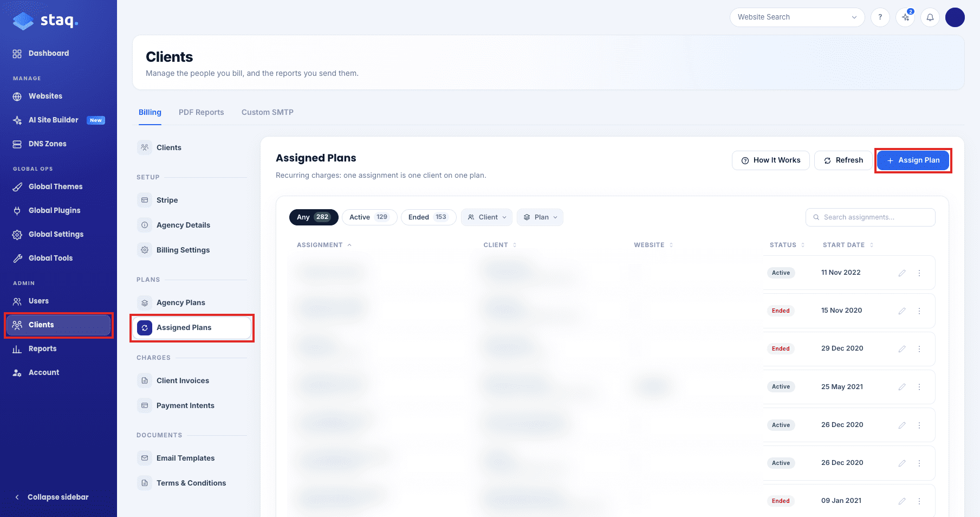Filter assignments by Active status
This screenshot has width=980, height=517.
click(369, 217)
